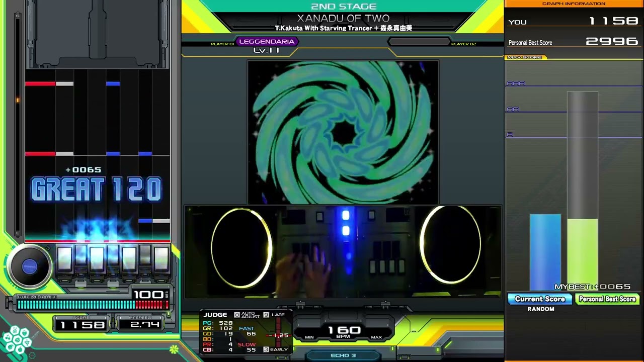Click the Personal Best Score legend button
Viewport: 644px width, 362px height.
pos(607,299)
